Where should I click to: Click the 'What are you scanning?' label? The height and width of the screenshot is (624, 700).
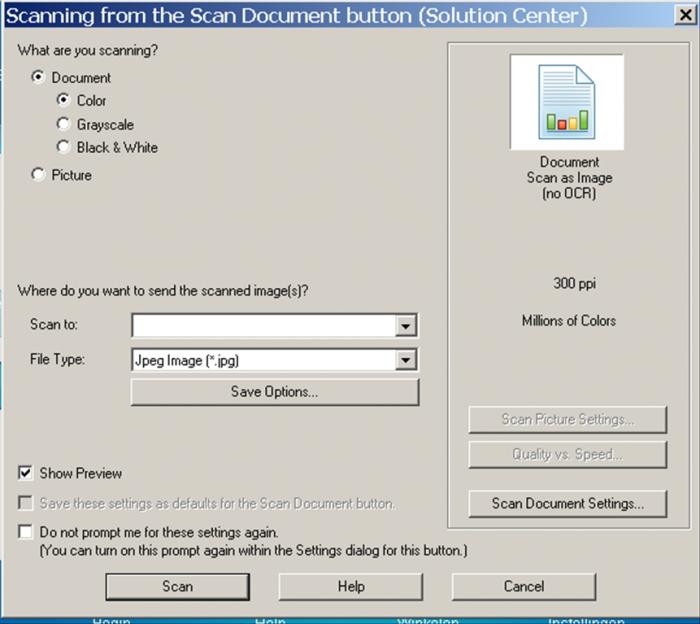pos(88,50)
